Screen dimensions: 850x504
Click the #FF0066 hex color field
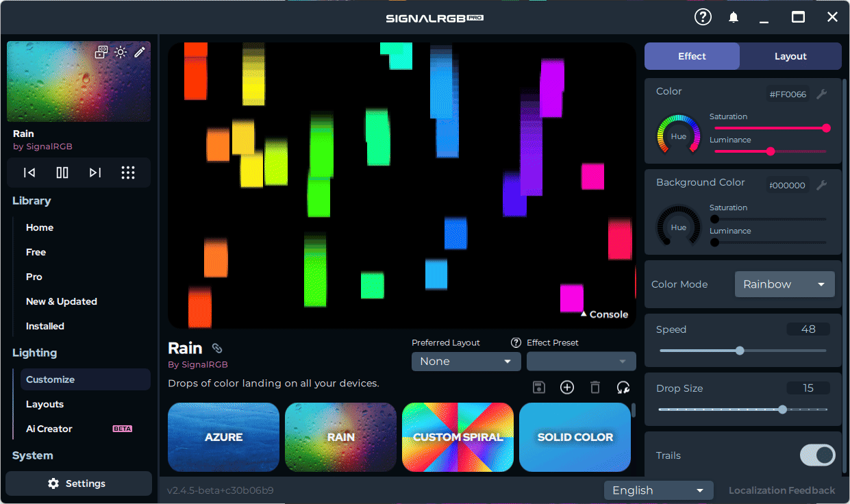pos(788,94)
